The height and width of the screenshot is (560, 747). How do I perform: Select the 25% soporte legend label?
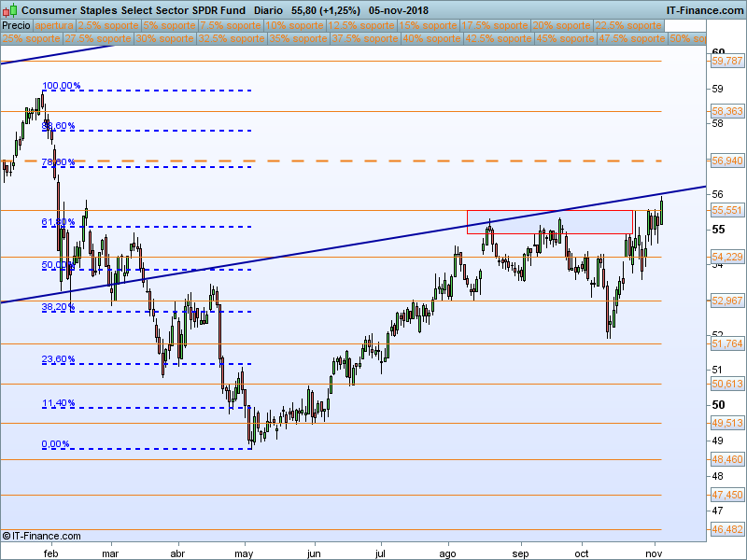click(31, 38)
